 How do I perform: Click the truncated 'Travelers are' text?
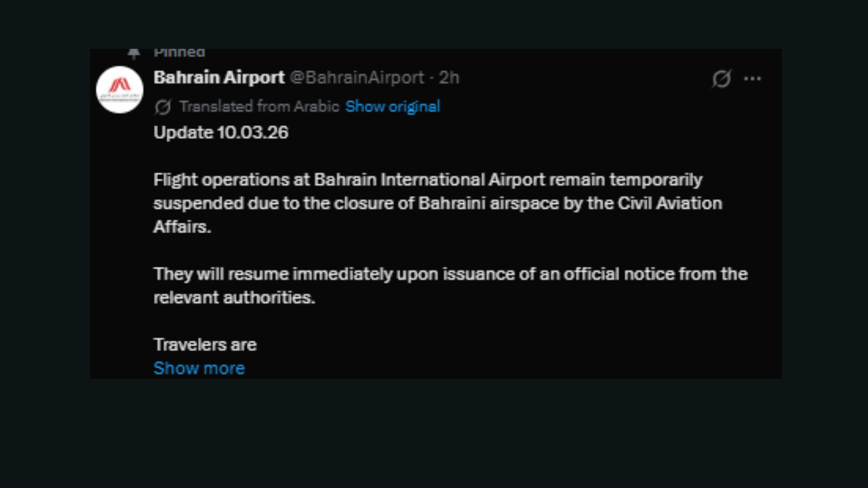tap(205, 344)
